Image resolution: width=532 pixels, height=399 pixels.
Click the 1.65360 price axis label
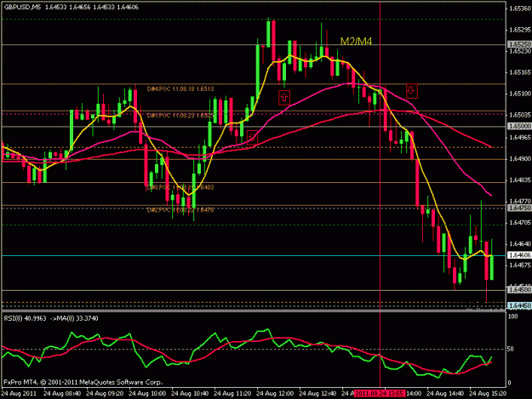(x=520, y=9)
